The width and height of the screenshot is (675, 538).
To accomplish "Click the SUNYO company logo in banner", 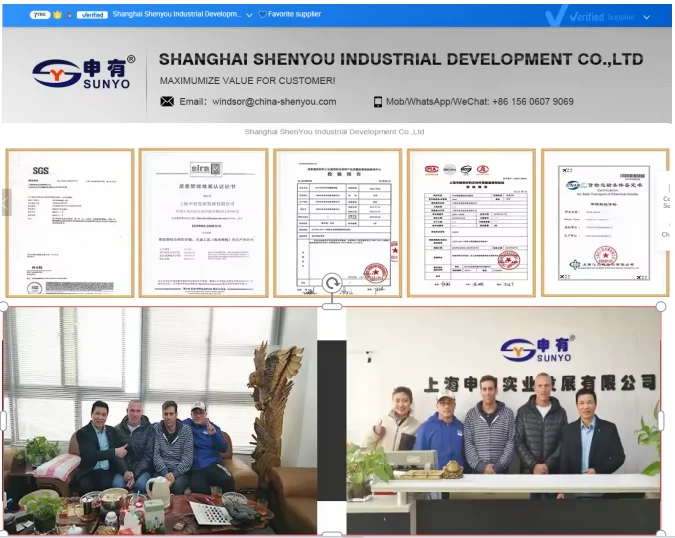I will [x=84, y=72].
